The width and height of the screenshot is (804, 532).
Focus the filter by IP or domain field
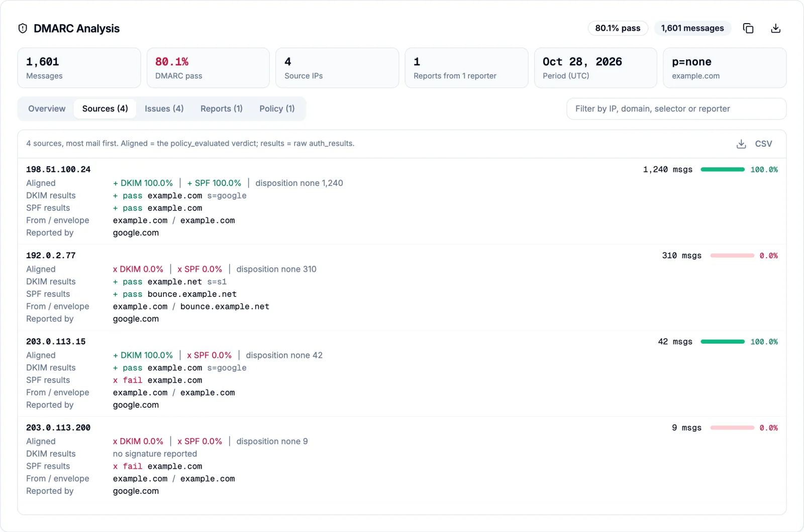[x=676, y=109]
